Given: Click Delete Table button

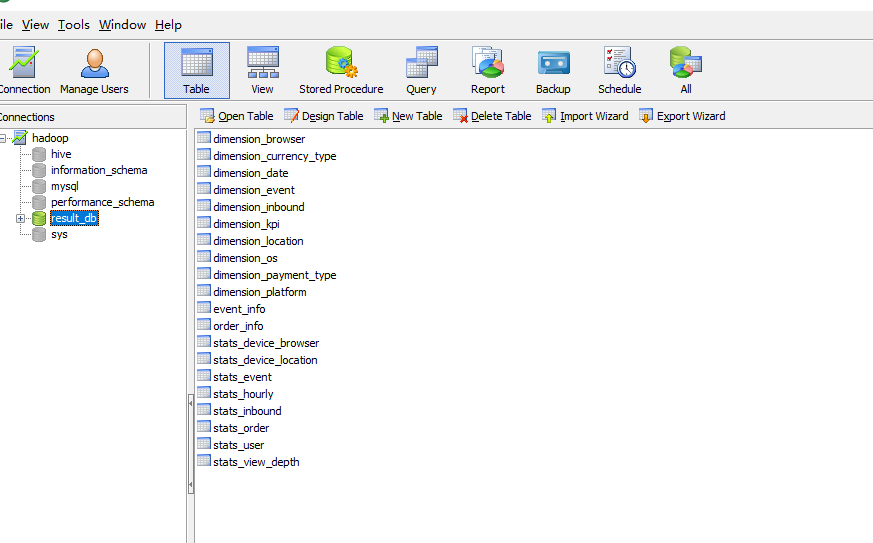Looking at the screenshot, I should coord(492,116).
